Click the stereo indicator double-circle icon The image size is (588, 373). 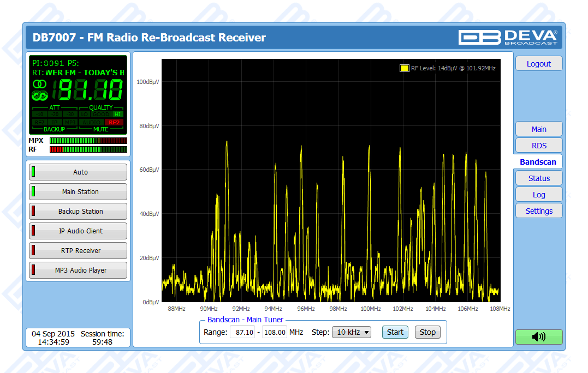pyautogui.click(x=39, y=84)
